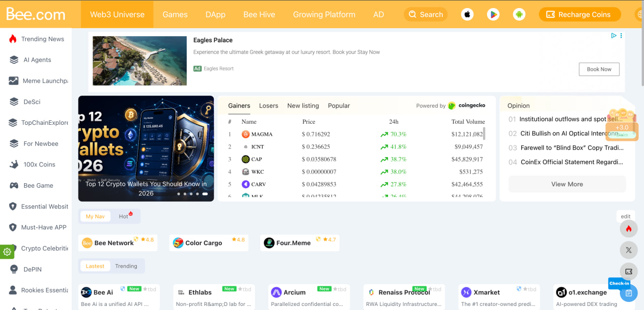Toggle the Hot nav option
The width and height of the screenshot is (644, 310).
click(x=124, y=216)
